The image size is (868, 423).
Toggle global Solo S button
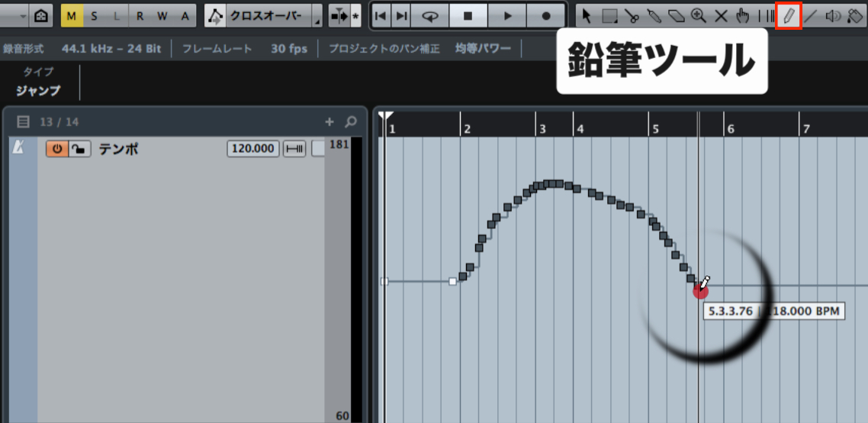click(94, 16)
